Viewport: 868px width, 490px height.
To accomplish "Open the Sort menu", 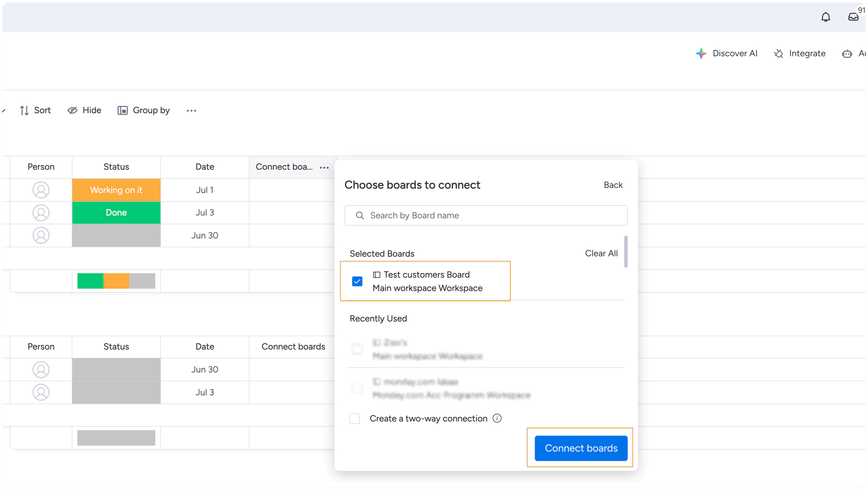I will click(x=35, y=111).
